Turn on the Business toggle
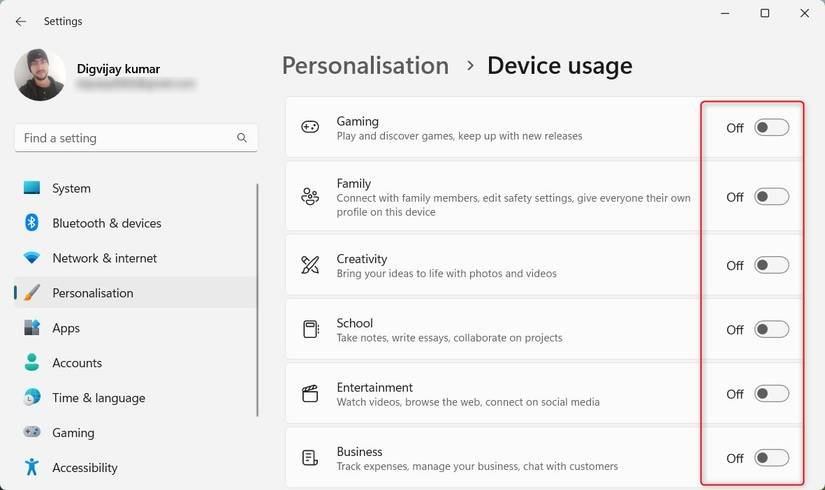The width and height of the screenshot is (825, 490). click(x=771, y=458)
